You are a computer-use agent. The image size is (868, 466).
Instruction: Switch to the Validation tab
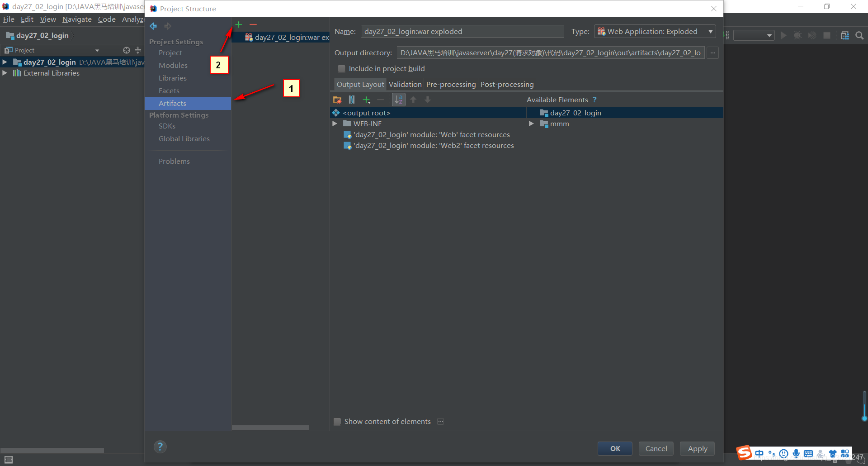click(x=405, y=85)
